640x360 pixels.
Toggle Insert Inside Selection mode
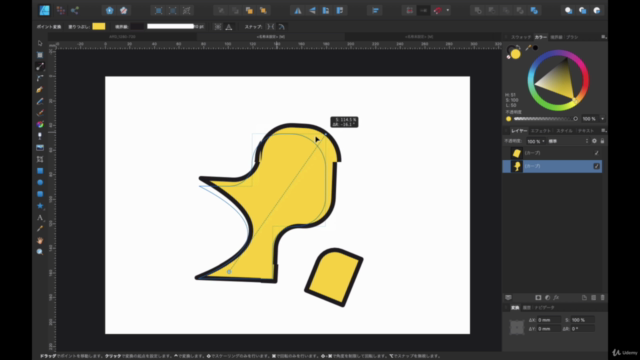(x=596, y=11)
